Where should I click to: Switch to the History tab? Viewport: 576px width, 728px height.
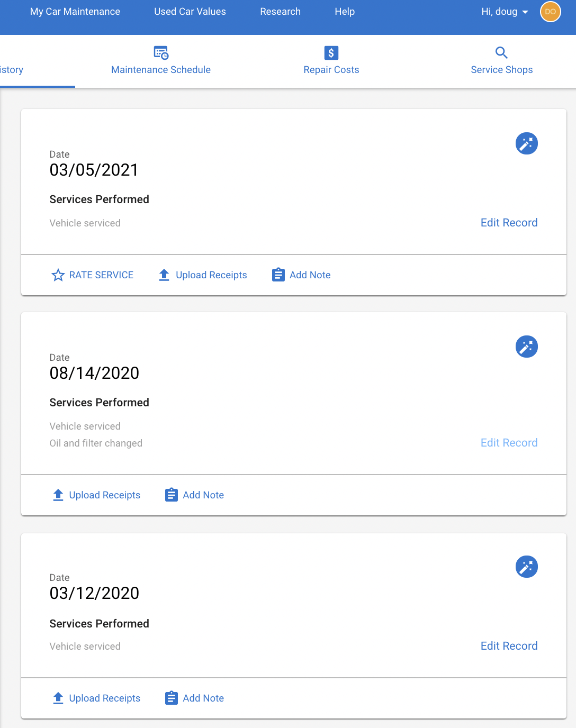coord(12,70)
